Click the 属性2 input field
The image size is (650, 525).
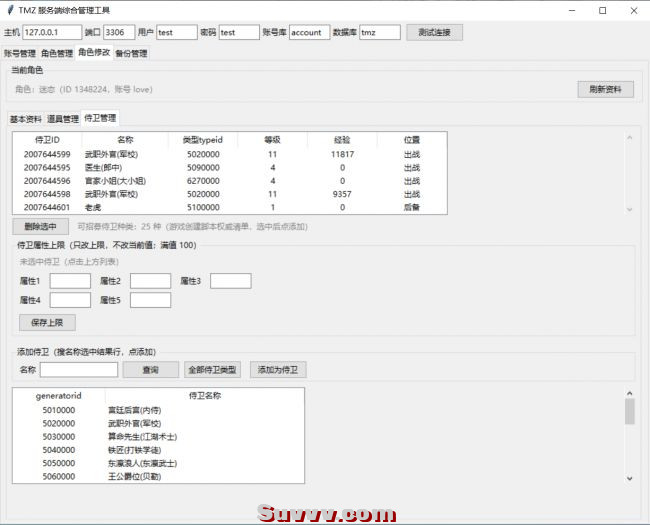pos(150,281)
